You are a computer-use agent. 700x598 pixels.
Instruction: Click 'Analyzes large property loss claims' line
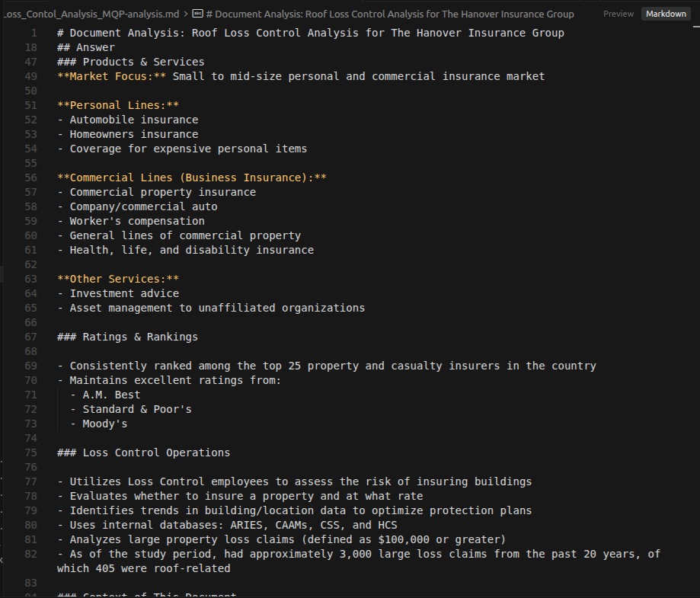click(x=282, y=539)
